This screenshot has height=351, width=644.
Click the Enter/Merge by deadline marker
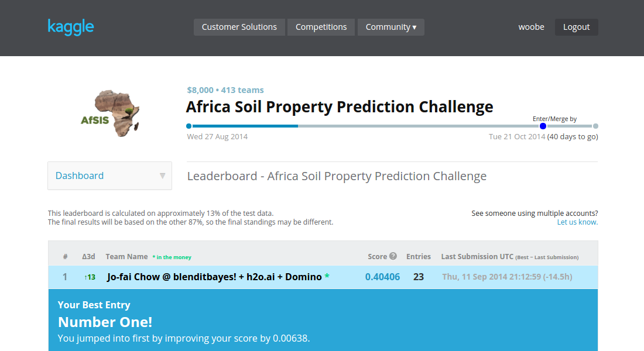coord(543,126)
